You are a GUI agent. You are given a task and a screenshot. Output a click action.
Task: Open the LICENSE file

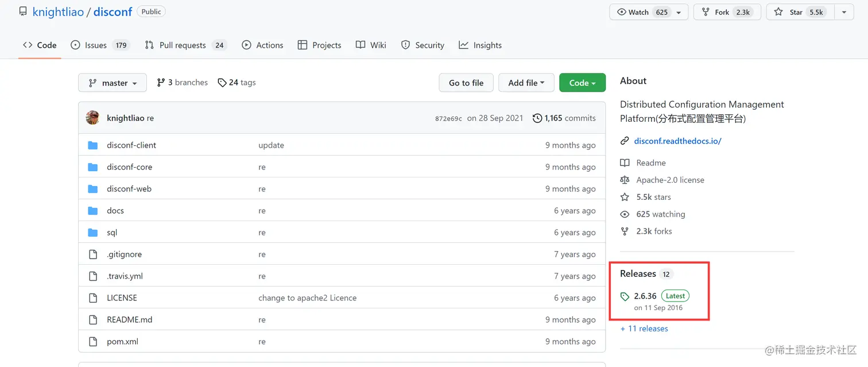pyautogui.click(x=122, y=298)
